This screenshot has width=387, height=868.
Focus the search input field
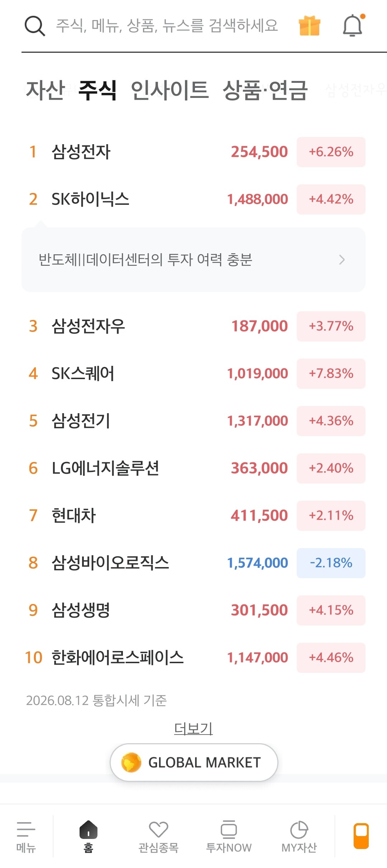pos(167,26)
